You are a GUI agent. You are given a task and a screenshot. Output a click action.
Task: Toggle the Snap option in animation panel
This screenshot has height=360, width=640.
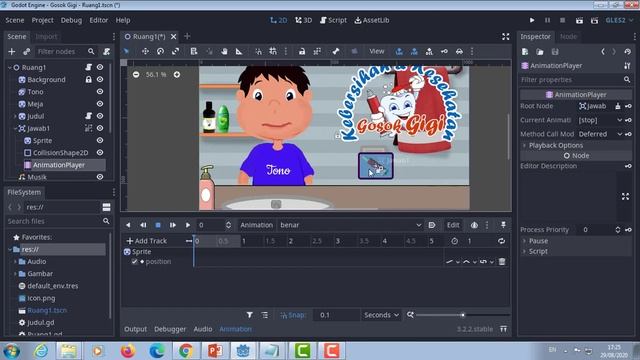[293, 315]
